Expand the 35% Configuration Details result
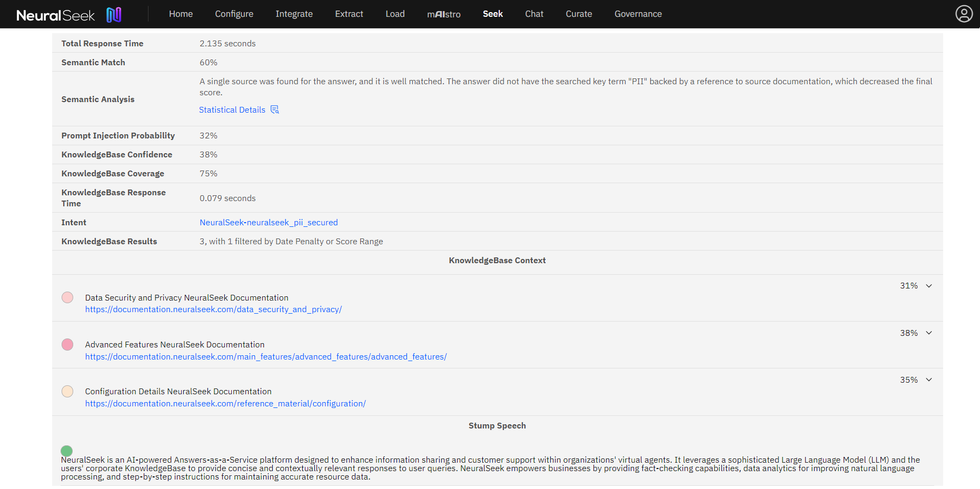The image size is (980, 489). (929, 380)
